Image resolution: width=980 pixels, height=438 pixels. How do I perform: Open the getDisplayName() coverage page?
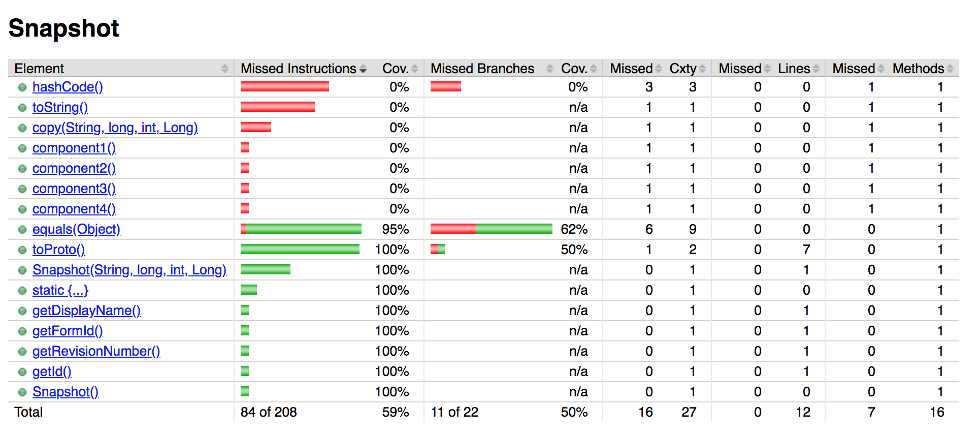pos(87,310)
